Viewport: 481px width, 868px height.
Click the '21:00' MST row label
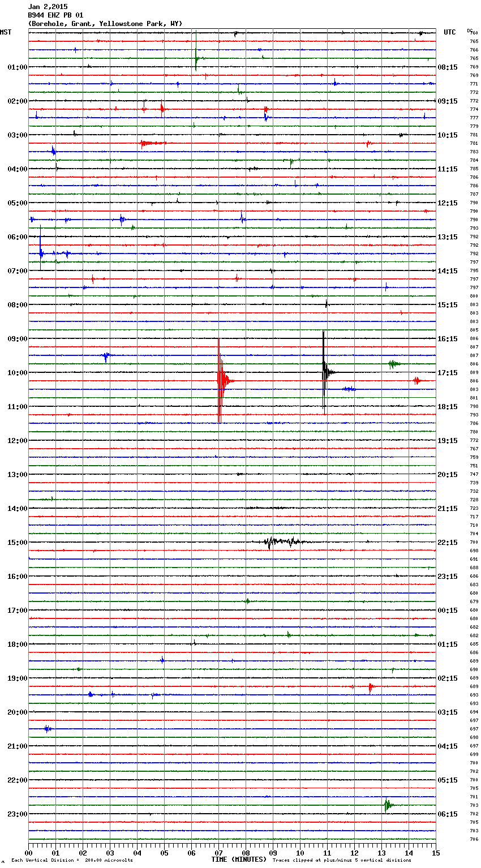pos(18,746)
